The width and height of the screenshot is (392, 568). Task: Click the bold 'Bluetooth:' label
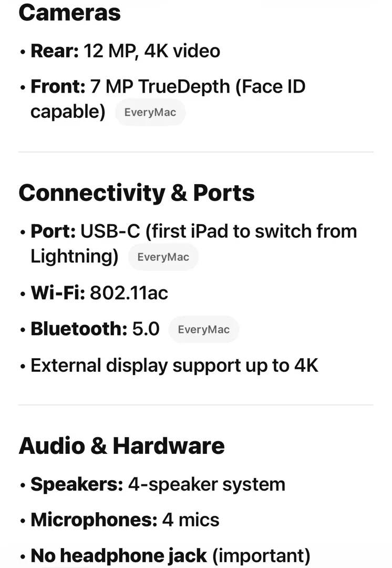[79, 329]
